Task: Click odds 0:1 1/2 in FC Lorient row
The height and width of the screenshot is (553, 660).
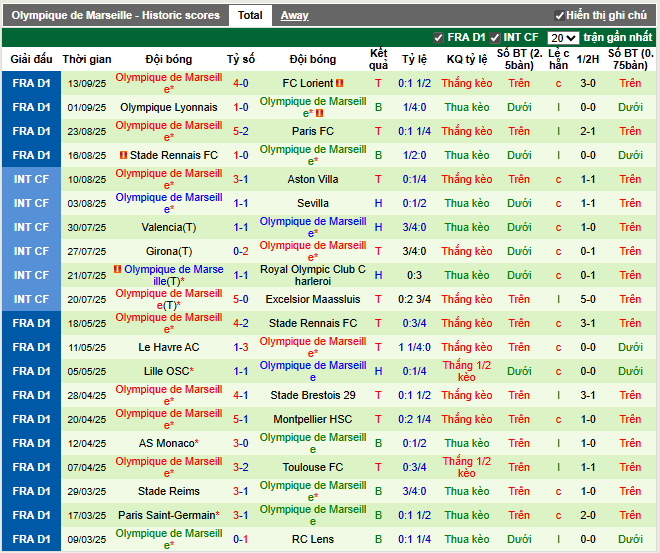Action: [415, 83]
